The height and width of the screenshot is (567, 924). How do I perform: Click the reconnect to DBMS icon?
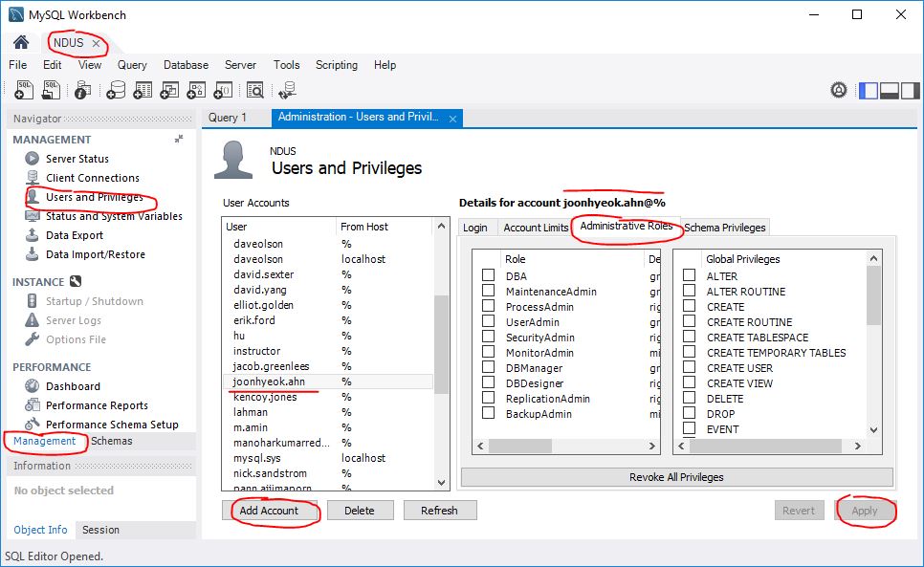click(286, 90)
